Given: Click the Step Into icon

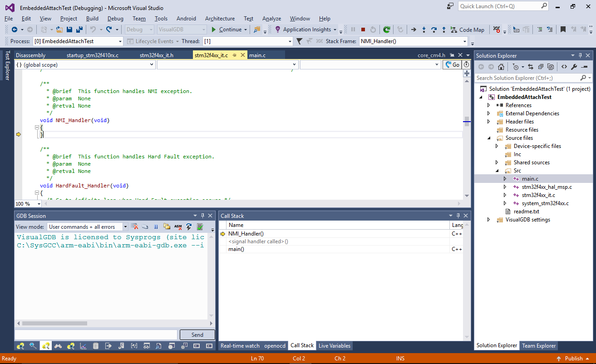Looking at the screenshot, I should pyautogui.click(x=424, y=30).
